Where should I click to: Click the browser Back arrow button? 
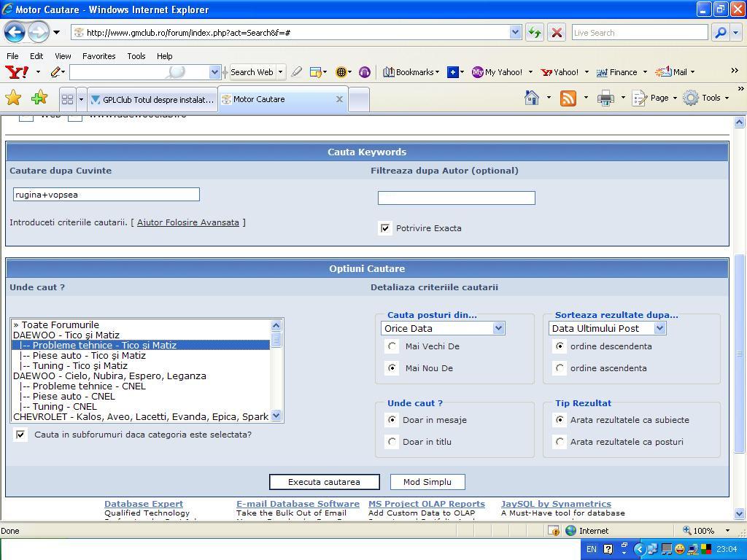coord(15,32)
